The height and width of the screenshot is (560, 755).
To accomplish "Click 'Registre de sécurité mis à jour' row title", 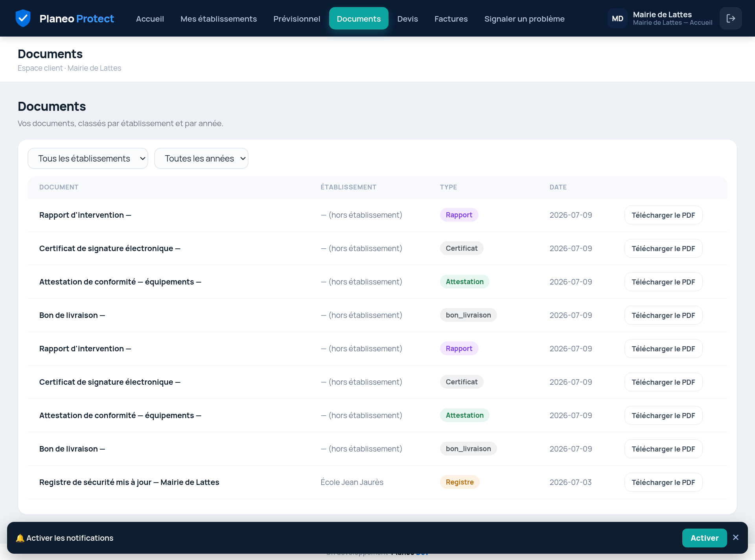I will tap(129, 482).
